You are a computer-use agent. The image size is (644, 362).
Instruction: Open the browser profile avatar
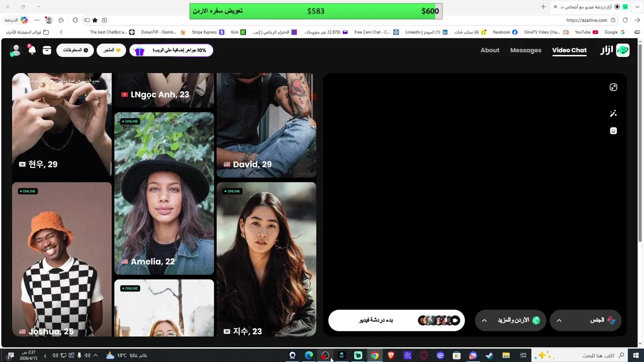coord(49,20)
